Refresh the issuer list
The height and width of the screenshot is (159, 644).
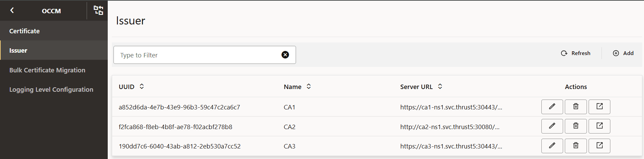(x=576, y=53)
